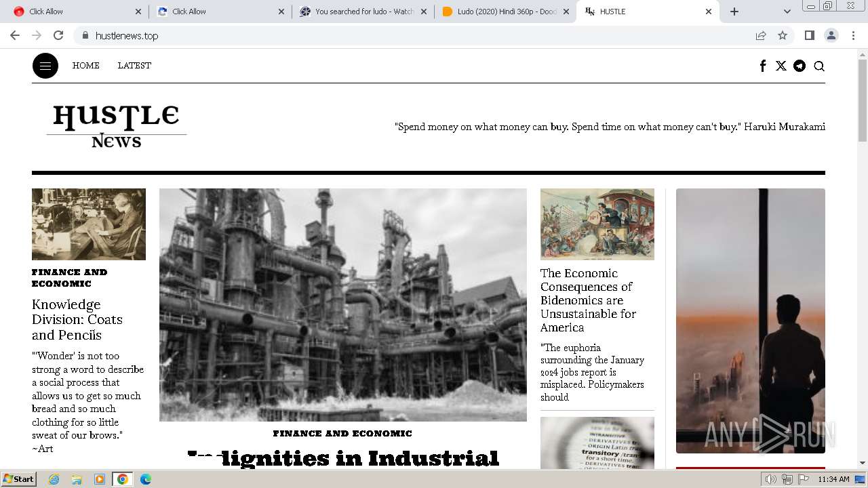This screenshot has width=868, height=488.
Task: Open Microsoft Edge from taskbar
Action: pyautogui.click(x=146, y=479)
